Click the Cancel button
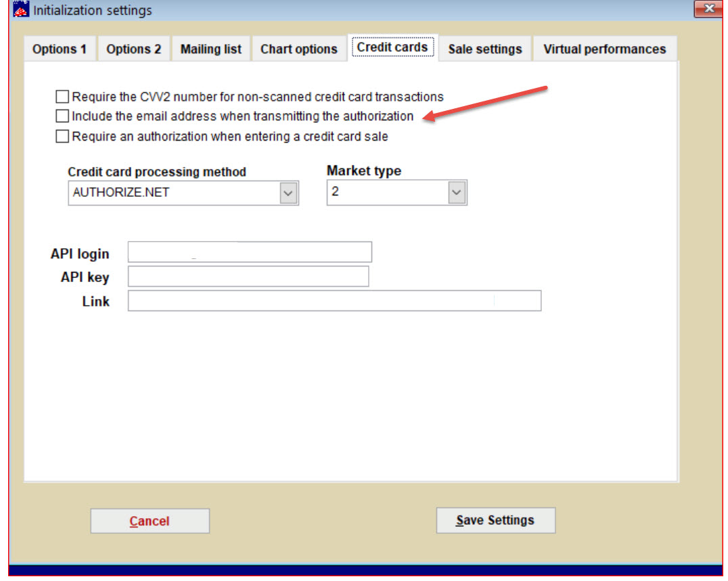This screenshot has width=728, height=581. pyautogui.click(x=150, y=521)
